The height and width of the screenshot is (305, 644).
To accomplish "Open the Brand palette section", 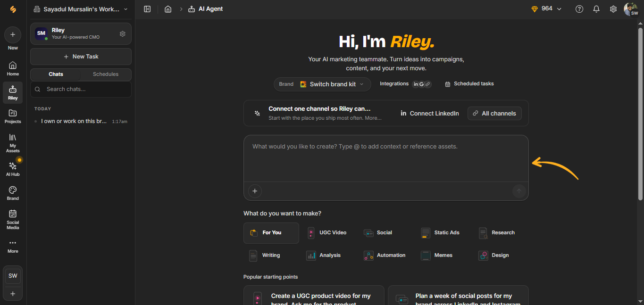I will coord(13,193).
